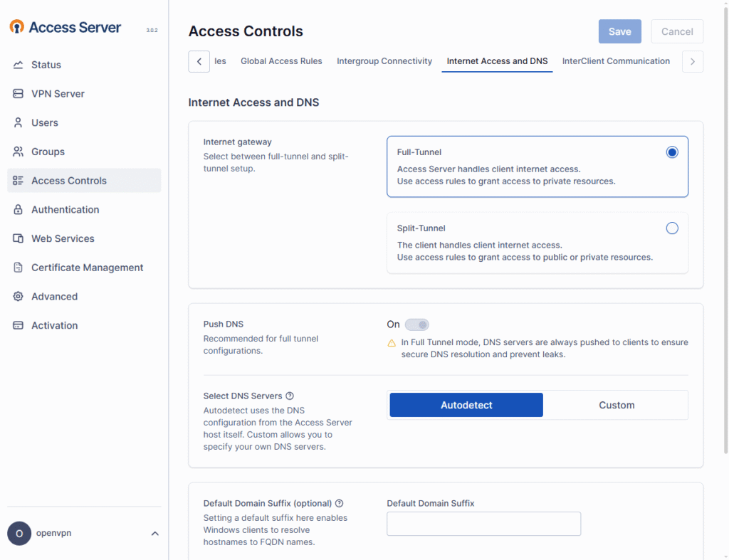The width and height of the screenshot is (729, 560).
Task: Select the Split-Tunnel radio button
Action: (x=671, y=228)
